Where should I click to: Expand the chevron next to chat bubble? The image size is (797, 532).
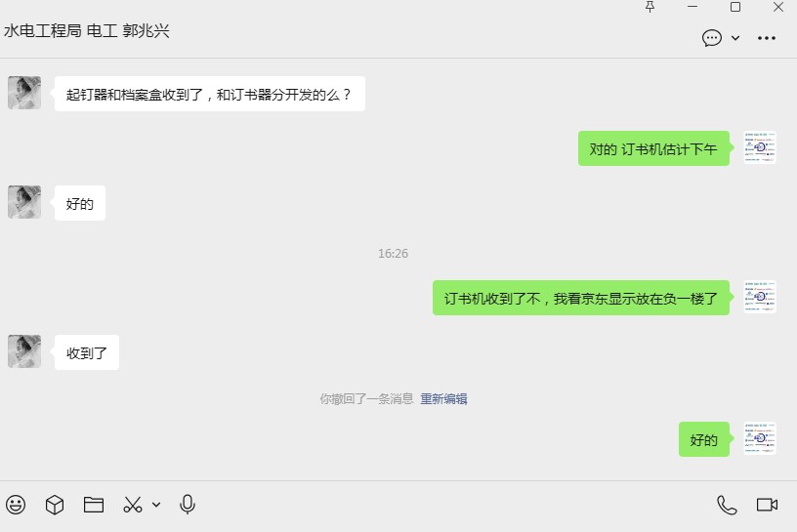pos(735,38)
